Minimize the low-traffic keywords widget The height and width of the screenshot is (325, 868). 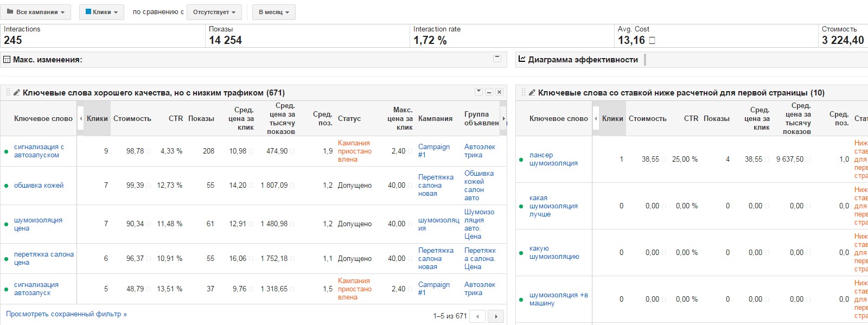point(489,92)
